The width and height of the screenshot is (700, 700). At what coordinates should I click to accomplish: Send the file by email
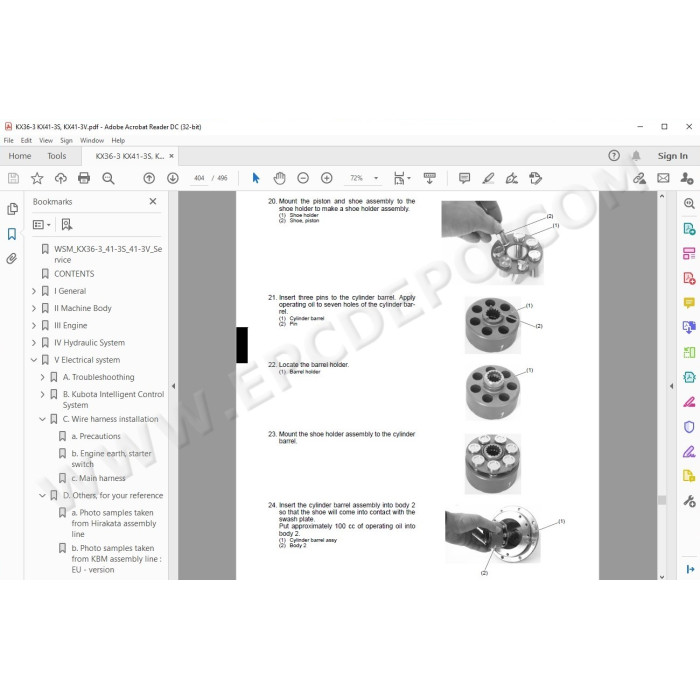point(663,179)
